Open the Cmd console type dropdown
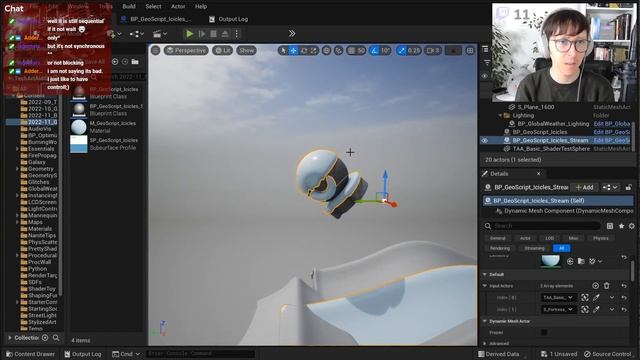This screenshot has height=360, width=640. pyautogui.click(x=126, y=354)
